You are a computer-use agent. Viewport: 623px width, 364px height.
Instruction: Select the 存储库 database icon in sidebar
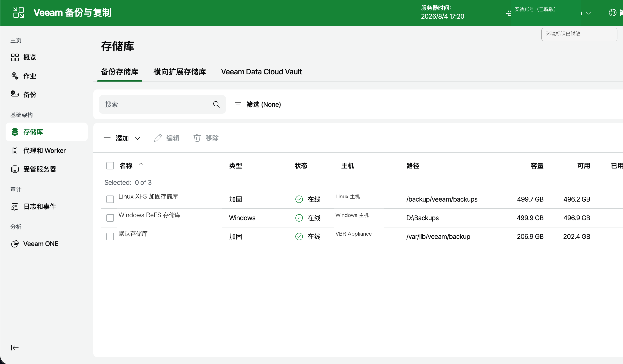(15, 132)
